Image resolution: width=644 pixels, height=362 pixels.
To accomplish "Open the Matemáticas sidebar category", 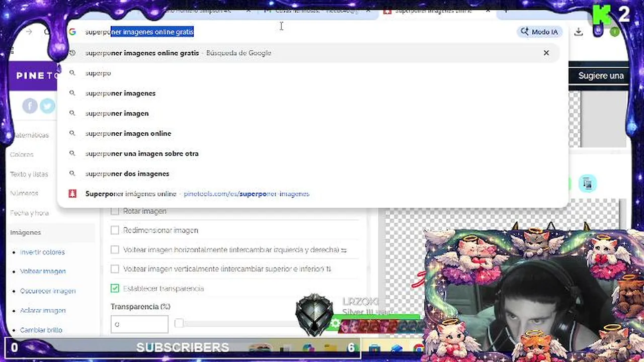I will click(30, 135).
